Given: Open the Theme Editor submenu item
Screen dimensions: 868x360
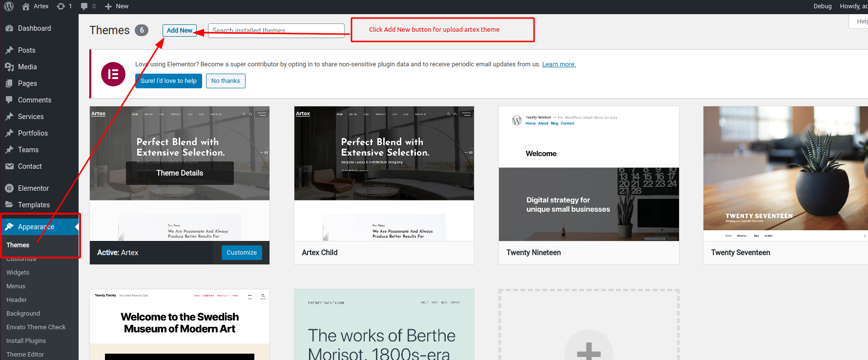Looking at the screenshot, I should [25, 355].
